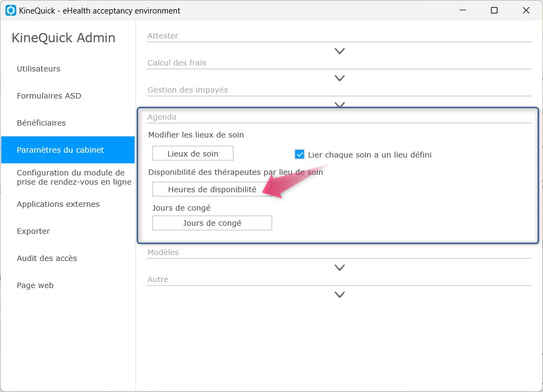Image resolution: width=543 pixels, height=392 pixels.
Task: Minimize the KineQuick window
Action: (463, 10)
